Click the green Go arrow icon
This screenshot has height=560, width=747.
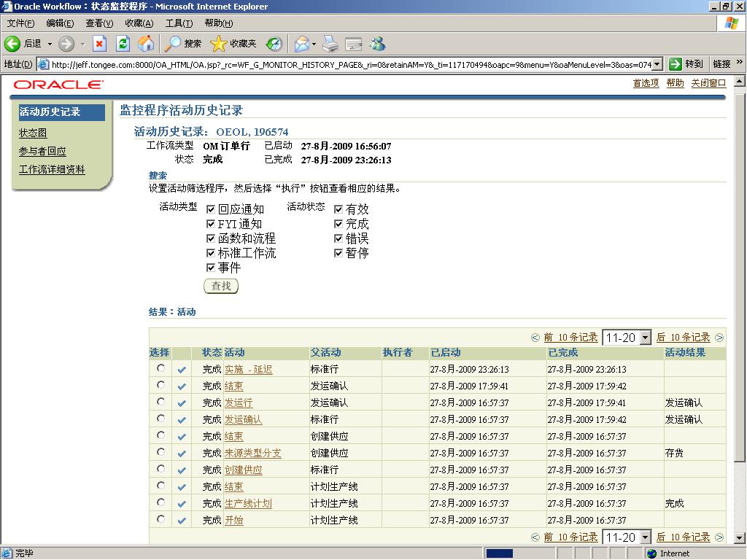pyautogui.click(x=675, y=64)
